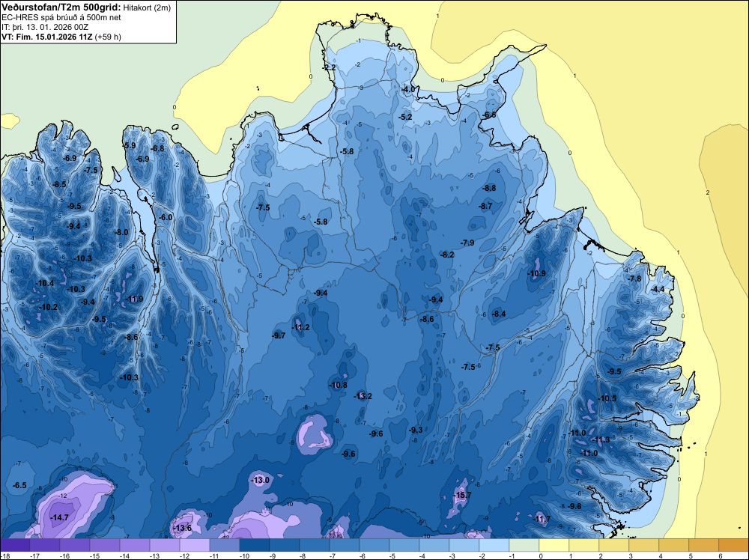Click the -6.8 temperature label
Image resolution: width=749 pixels, height=560 pixels.
click(157, 148)
